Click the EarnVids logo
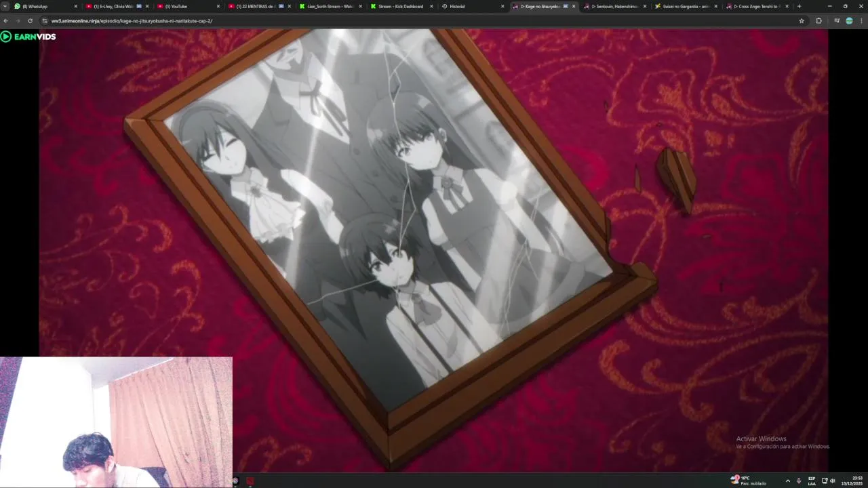 point(28,37)
